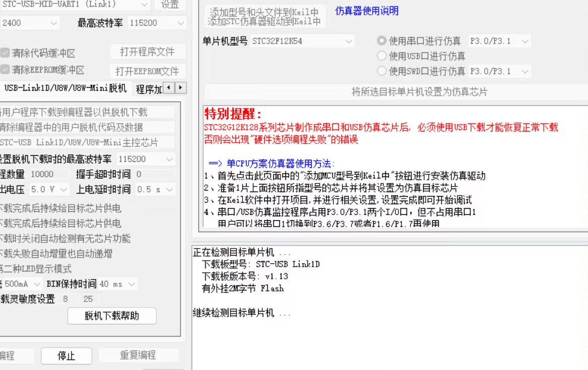
Task: Click STC-USB Link1D/U8W/U8W-Mini主控芯片 button
Action: coord(87,143)
